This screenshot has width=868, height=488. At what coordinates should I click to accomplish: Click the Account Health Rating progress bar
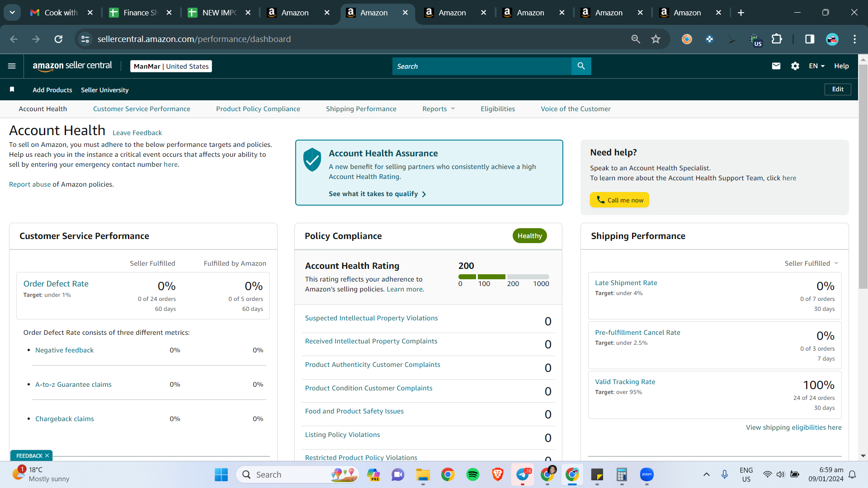504,277
